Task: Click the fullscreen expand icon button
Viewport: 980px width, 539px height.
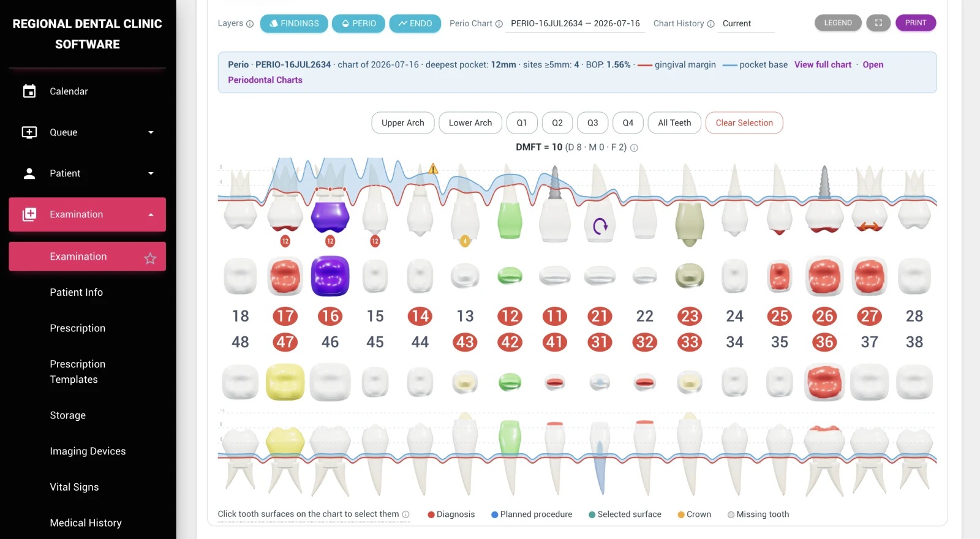Action: click(878, 23)
